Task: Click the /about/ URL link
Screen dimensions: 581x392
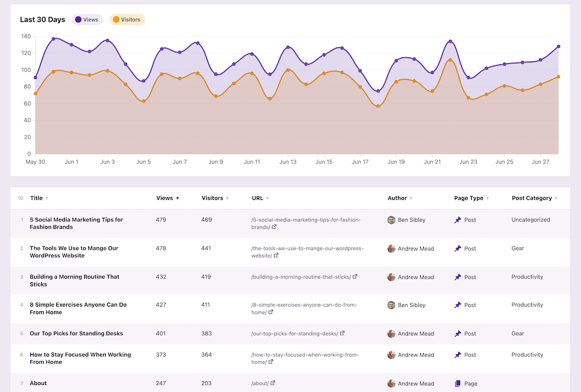Action: tap(261, 383)
